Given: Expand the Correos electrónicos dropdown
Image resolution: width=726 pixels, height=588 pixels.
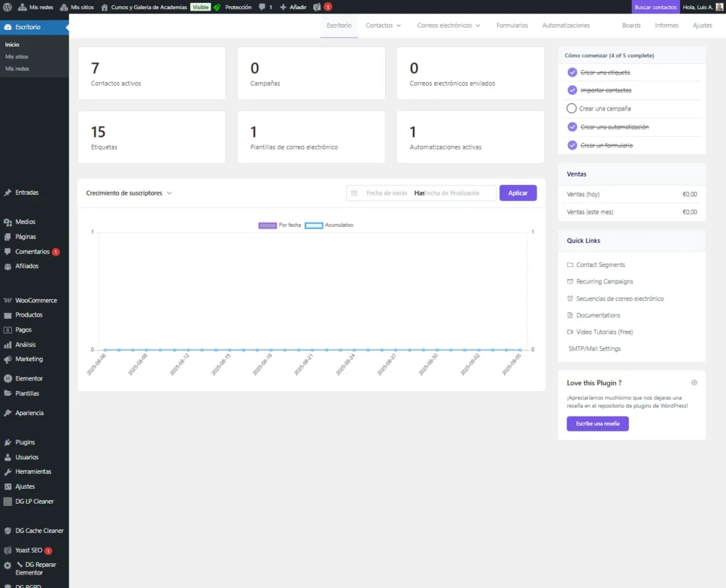Looking at the screenshot, I should pos(448,26).
